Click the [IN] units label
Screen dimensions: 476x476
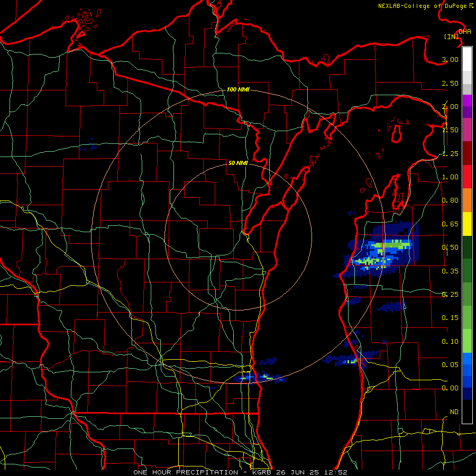point(452,36)
